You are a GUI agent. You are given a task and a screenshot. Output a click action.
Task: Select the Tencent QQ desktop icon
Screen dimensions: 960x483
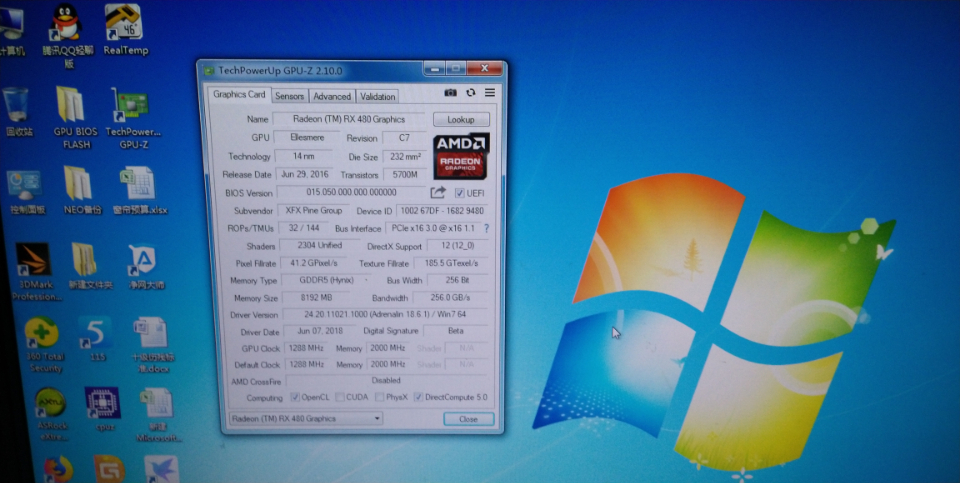(x=67, y=36)
